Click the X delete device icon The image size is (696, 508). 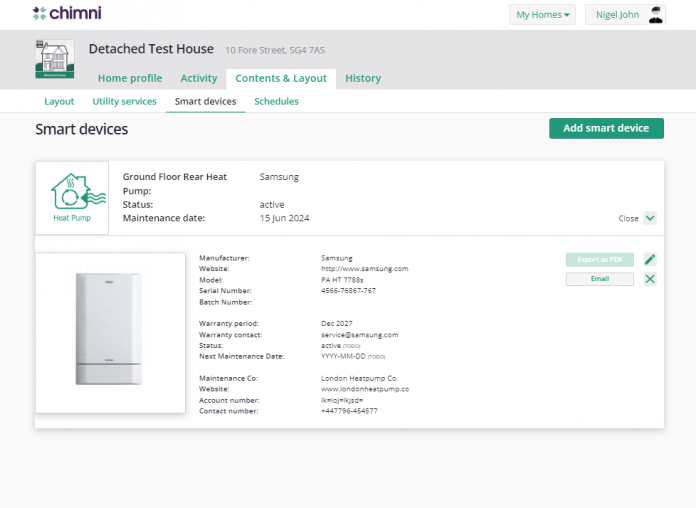tap(650, 279)
